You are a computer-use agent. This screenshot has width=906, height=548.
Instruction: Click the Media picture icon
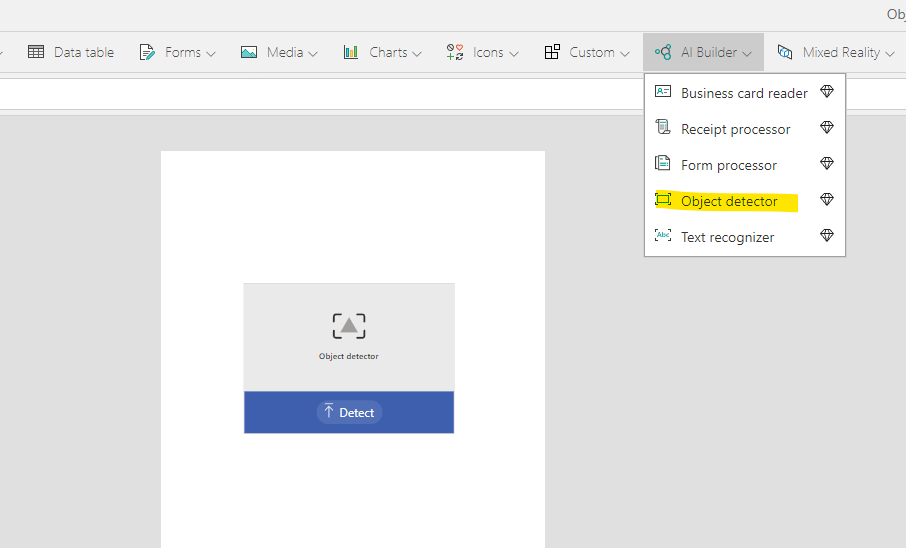[x=249, y=52]
